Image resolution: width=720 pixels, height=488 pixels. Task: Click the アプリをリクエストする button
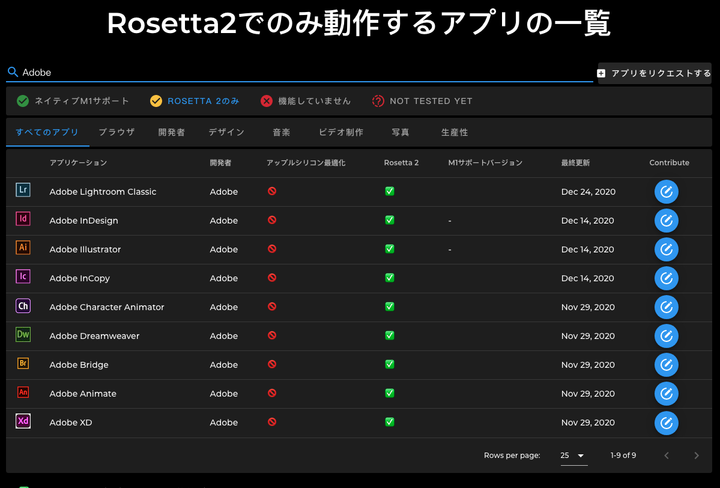[x=654, y=73]
